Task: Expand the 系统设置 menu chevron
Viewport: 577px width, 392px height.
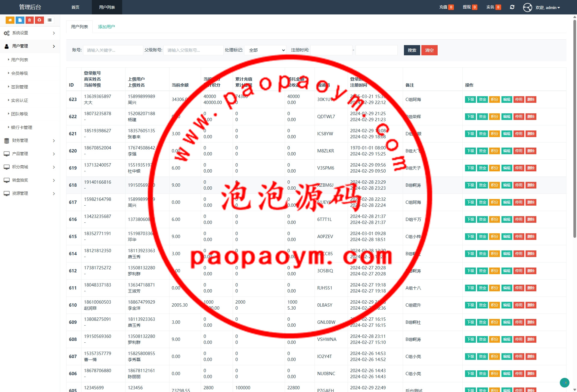Action: [54, 33]
